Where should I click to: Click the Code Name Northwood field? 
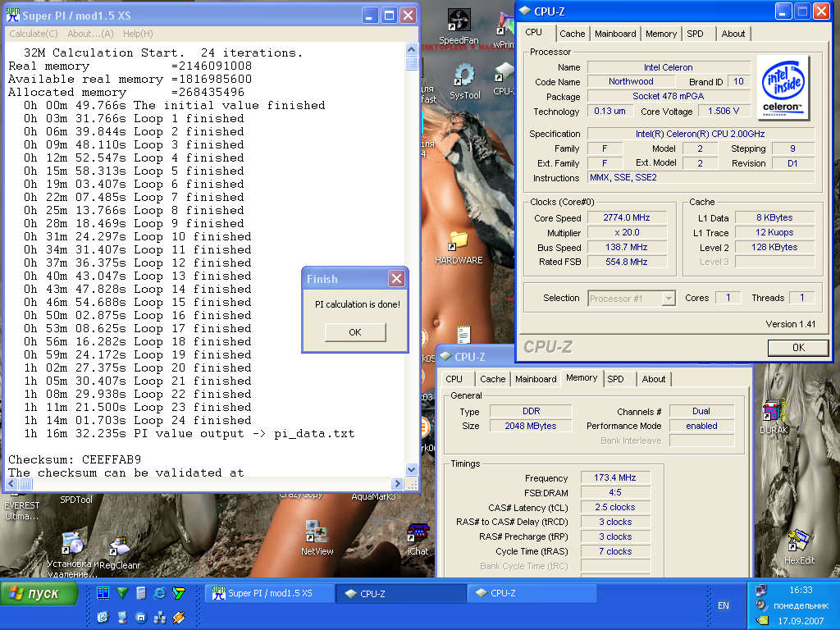(631, 81)
